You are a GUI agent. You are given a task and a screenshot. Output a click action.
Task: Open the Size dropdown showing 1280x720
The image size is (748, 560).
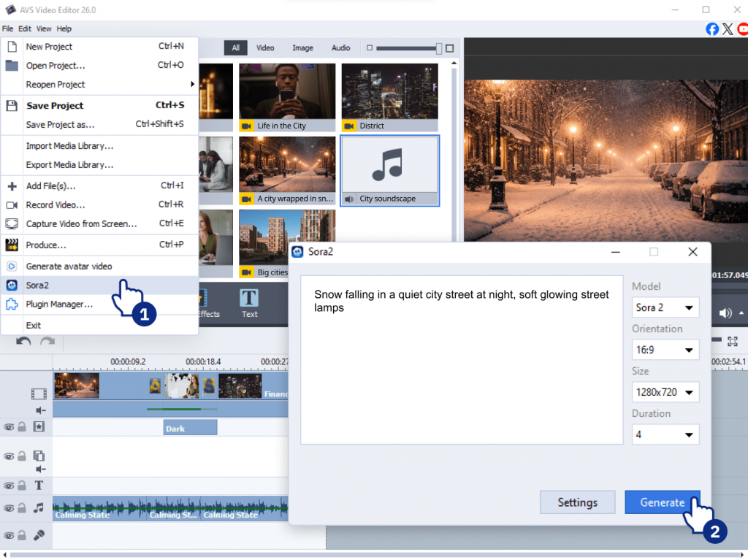click(665, 392)
